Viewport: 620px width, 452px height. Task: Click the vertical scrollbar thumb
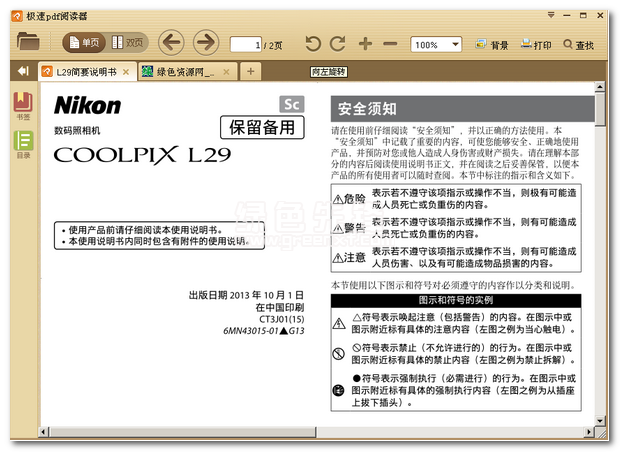(x=600, y=109)
